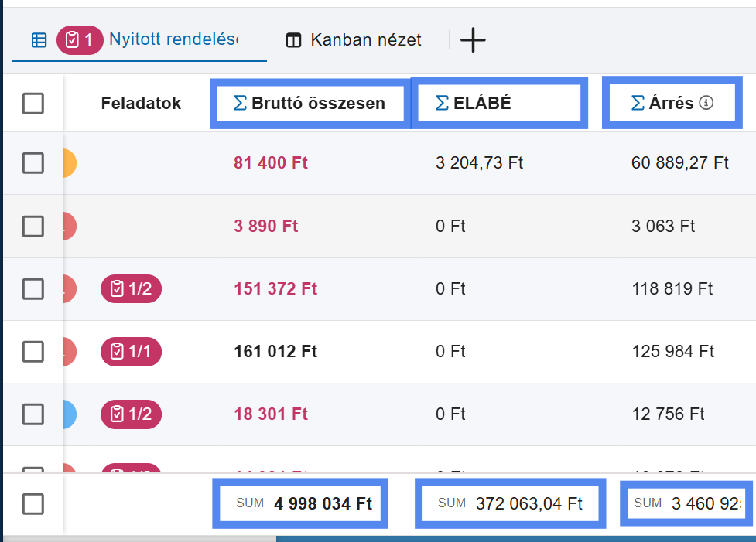Toggle the select-all checkbox in header

[33, 104]
